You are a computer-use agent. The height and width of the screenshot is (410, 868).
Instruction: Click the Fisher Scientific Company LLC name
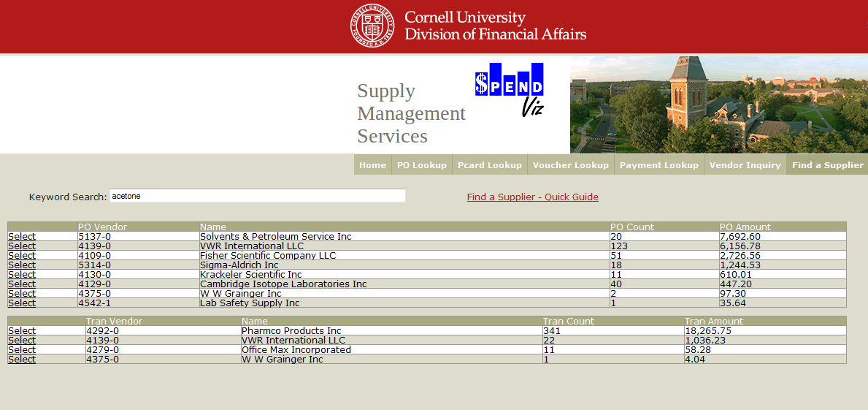[268, 255]
